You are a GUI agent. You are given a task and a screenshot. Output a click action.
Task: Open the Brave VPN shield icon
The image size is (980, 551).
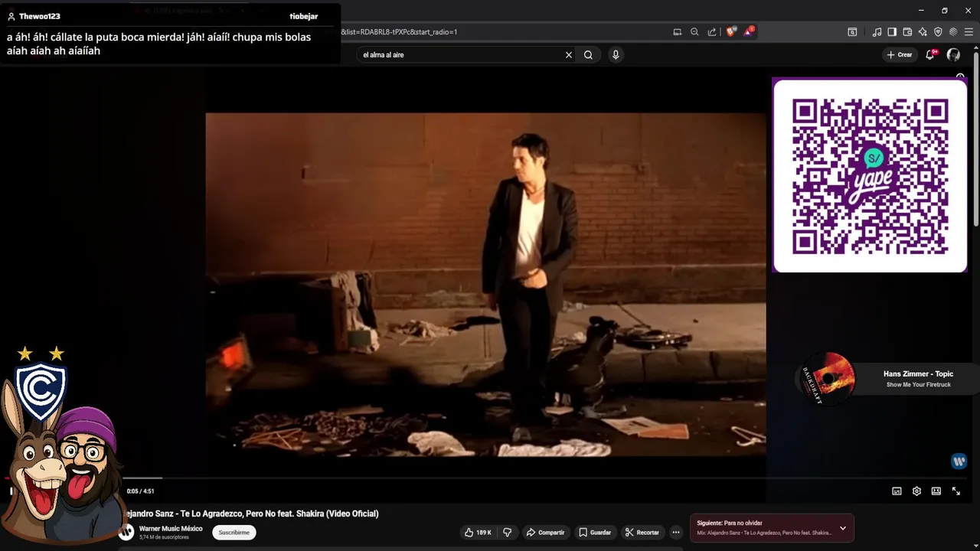point(938,32)
